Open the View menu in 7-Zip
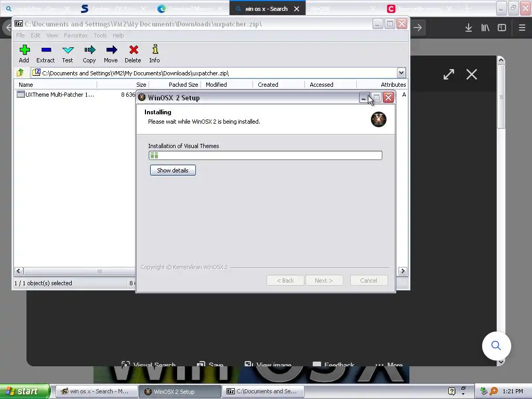Image resolution: width=532 pixels, height=399 pixels. pos(52,35)
